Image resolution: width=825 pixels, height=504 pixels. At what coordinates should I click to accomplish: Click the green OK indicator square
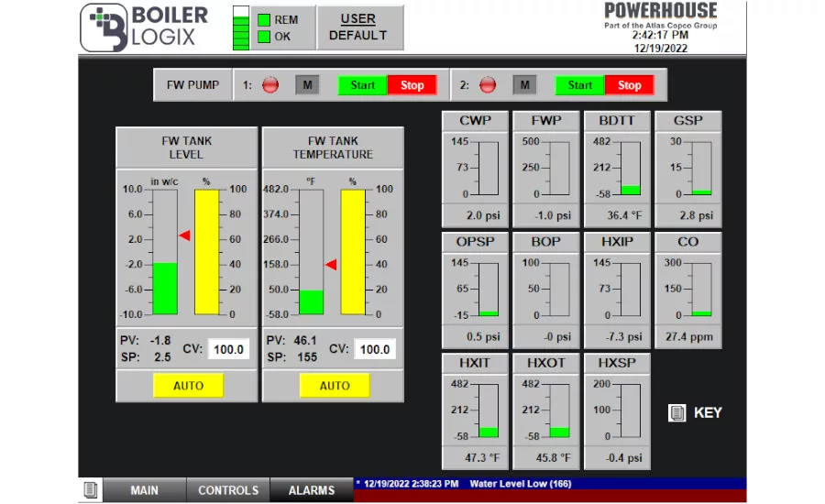click(264, 37)
